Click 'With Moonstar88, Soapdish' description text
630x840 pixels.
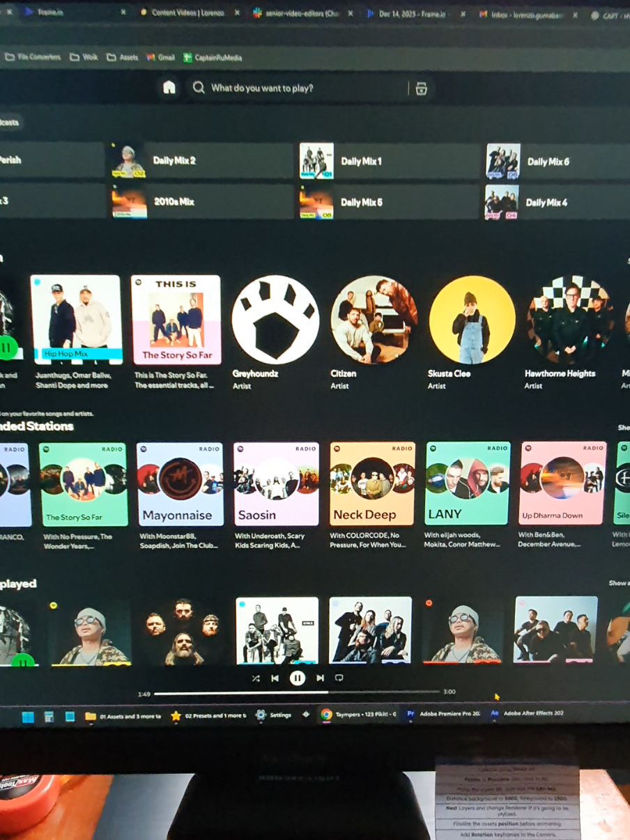point(179,540)
